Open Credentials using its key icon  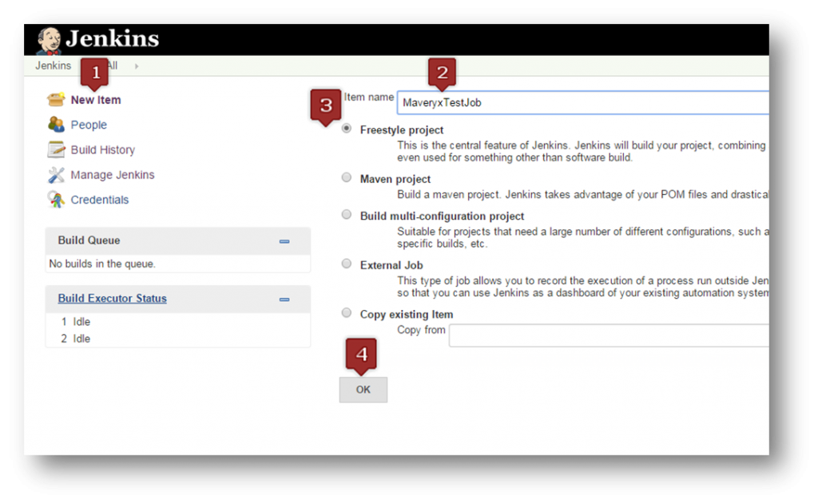58,200
